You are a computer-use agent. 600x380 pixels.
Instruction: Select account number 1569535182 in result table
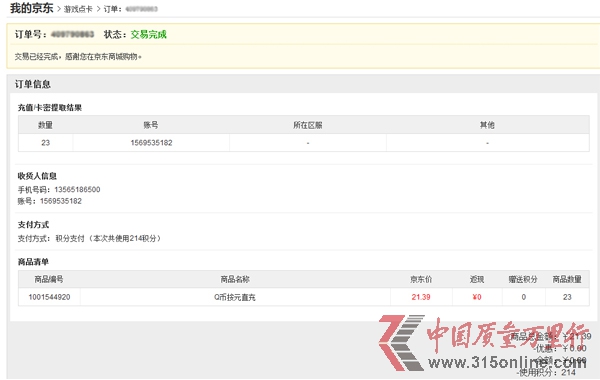click(151, 143)
